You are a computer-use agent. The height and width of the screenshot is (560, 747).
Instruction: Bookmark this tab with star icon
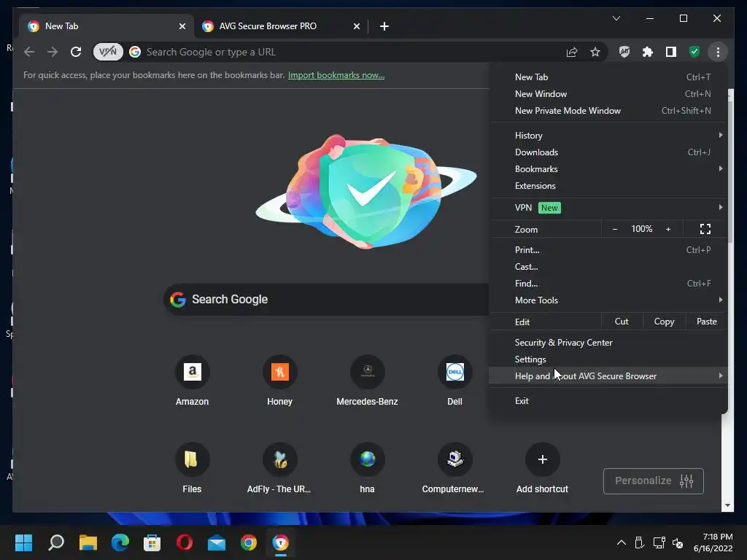point(595,52)
